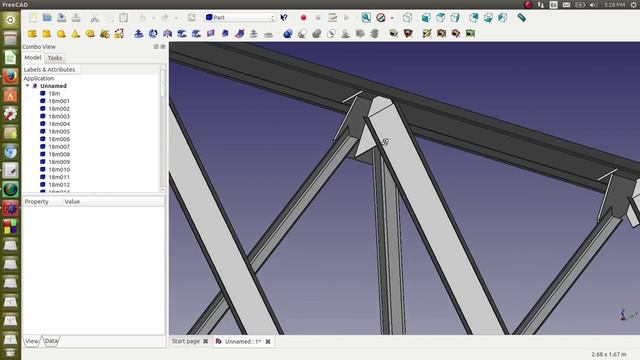
Task: Apply Common intersection icon
Action: (x=331, y=33)
